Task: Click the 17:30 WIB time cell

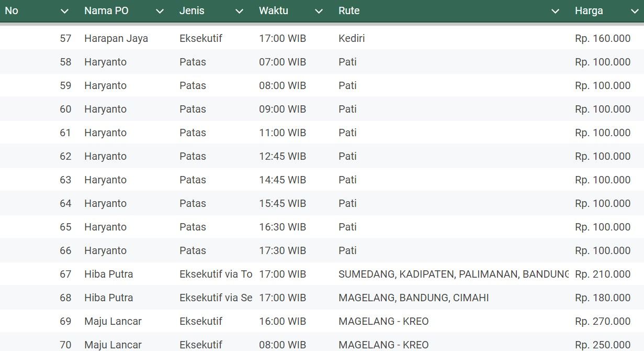Action: click(x=283, y=250)
